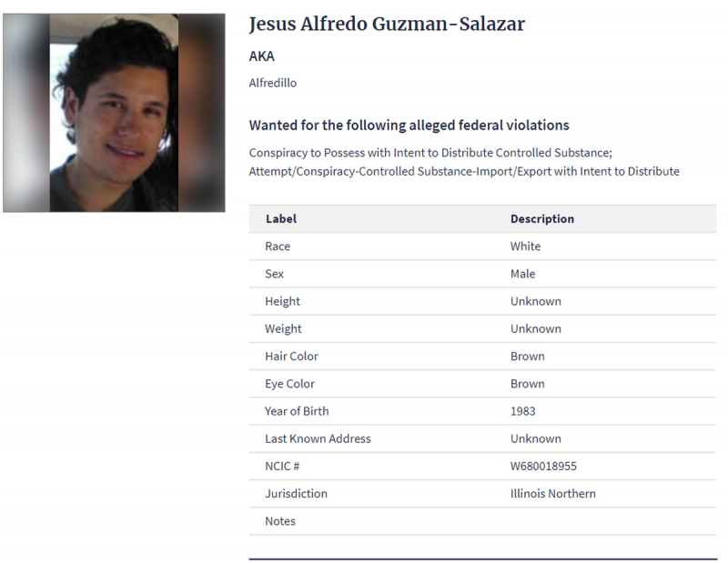Click the Jurisdiction row label
This screenshot has height=563, width=728.
(296, 494)
